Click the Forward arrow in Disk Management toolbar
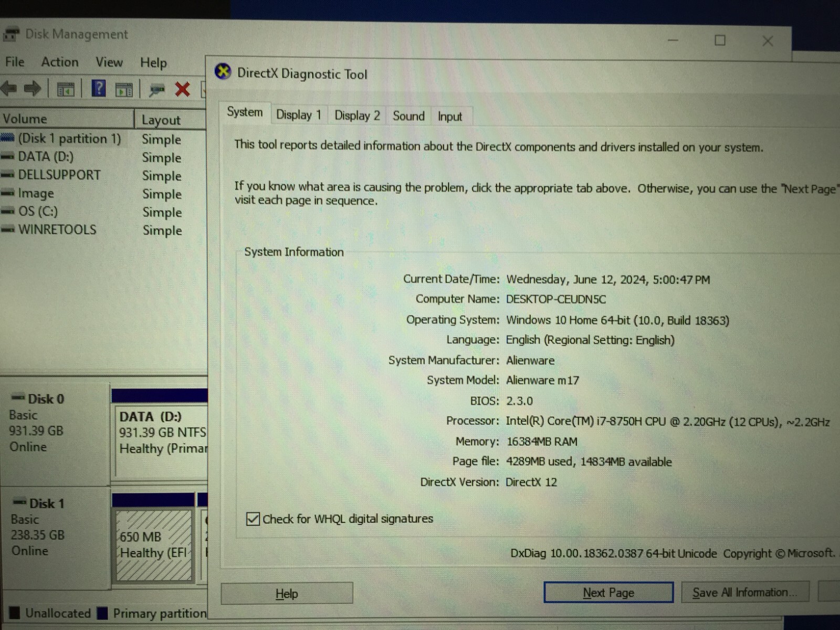 coord(33,89)
